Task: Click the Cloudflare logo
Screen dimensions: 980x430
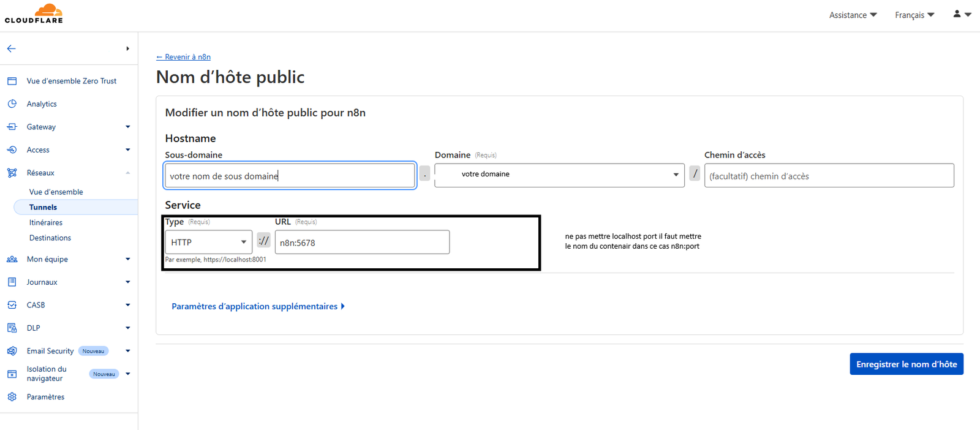Action: (34, 13)
